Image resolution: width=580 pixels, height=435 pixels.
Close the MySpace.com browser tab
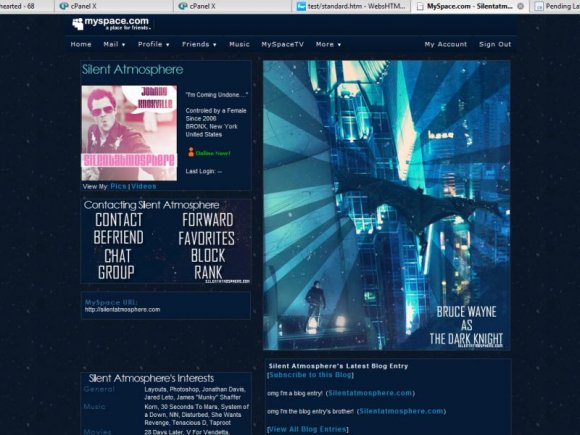(x=520, y=6)
